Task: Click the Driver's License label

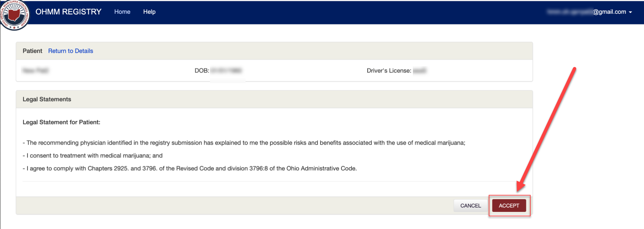Action: [389, 71]
